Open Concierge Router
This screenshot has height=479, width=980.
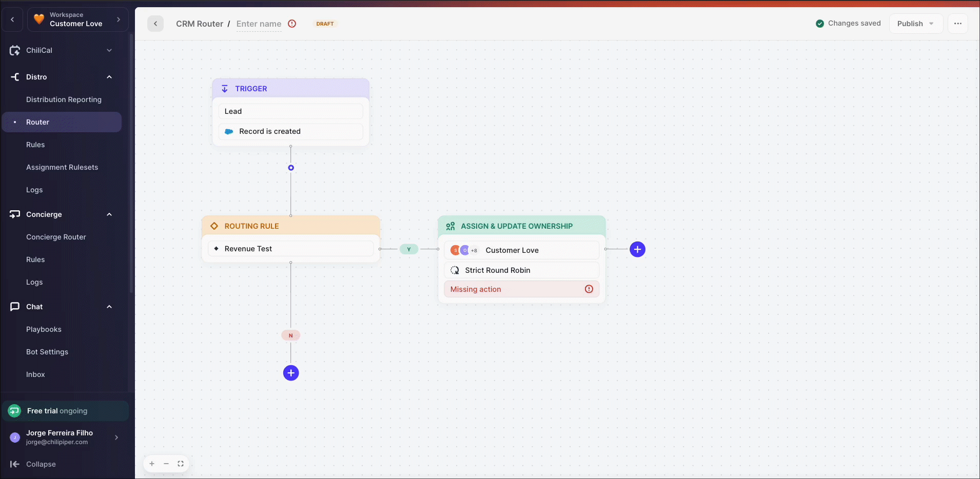pyautogui.click(x=56, y=237)
